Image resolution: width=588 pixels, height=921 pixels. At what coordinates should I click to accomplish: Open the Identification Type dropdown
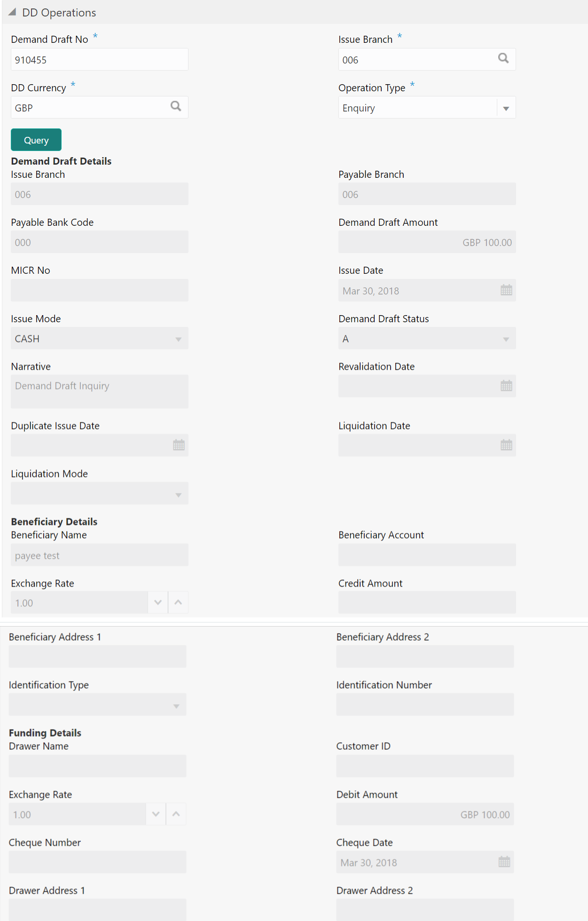click(x=176, y=706)
